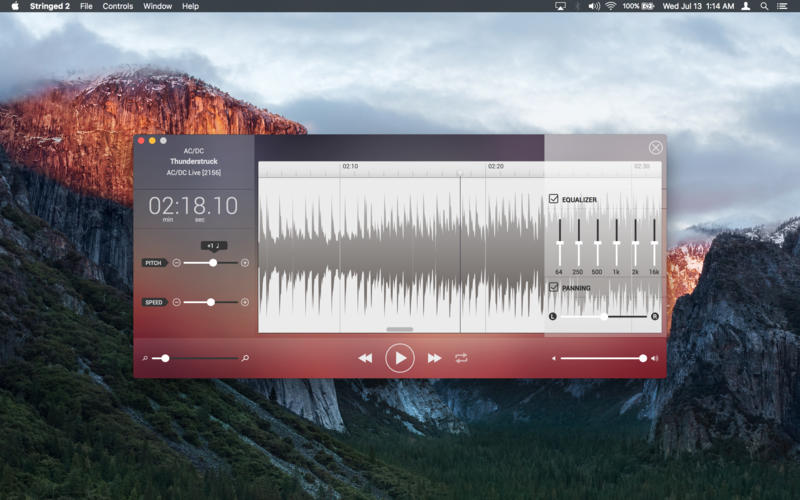Screen dimensions: 800x500
Task: Click the 02:20 timeline marker
Action: tap(495, 166)
